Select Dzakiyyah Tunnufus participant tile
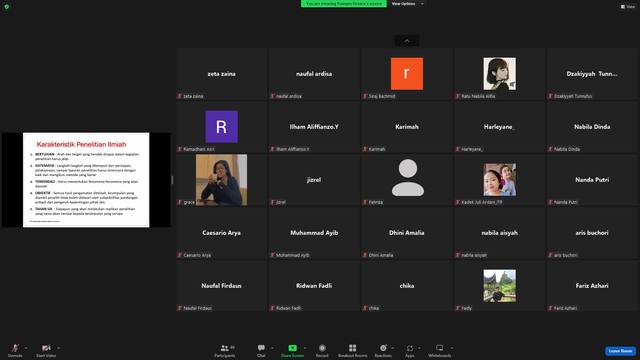The image size is (640, 360). click(x=592, y=74)
